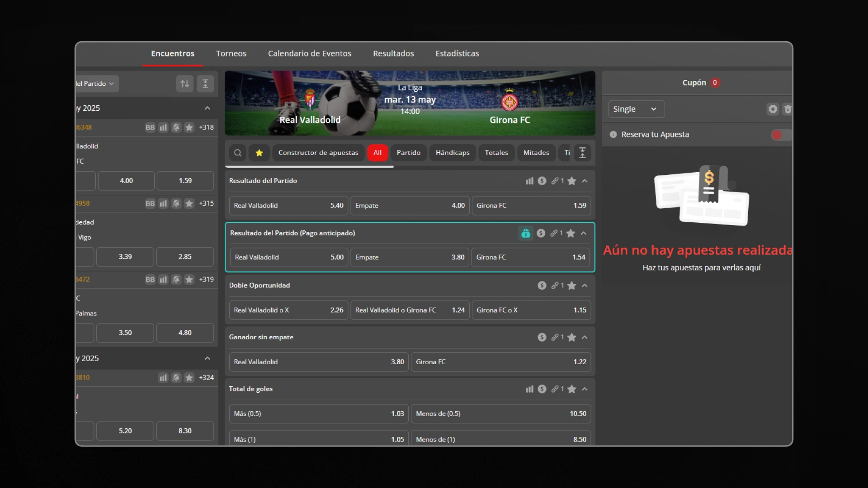
Task: Collapse all matches icon in left panel
Action: pyautogui.click(x=205, y=84)
